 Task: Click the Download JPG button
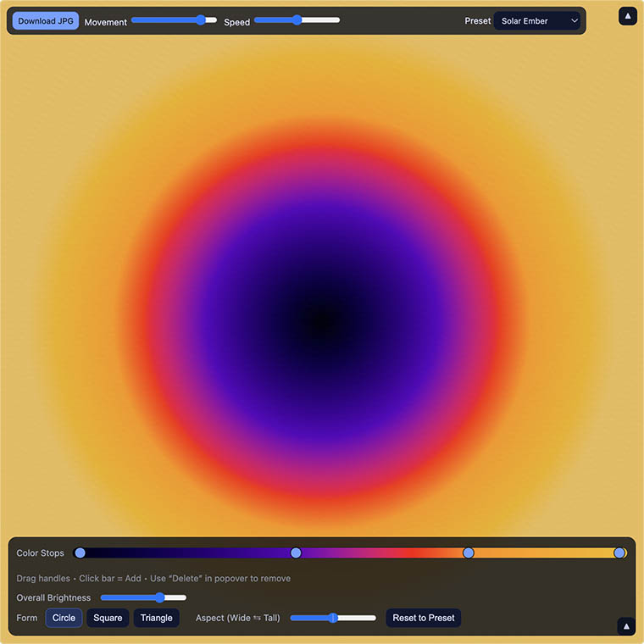[x=46, y=20]
